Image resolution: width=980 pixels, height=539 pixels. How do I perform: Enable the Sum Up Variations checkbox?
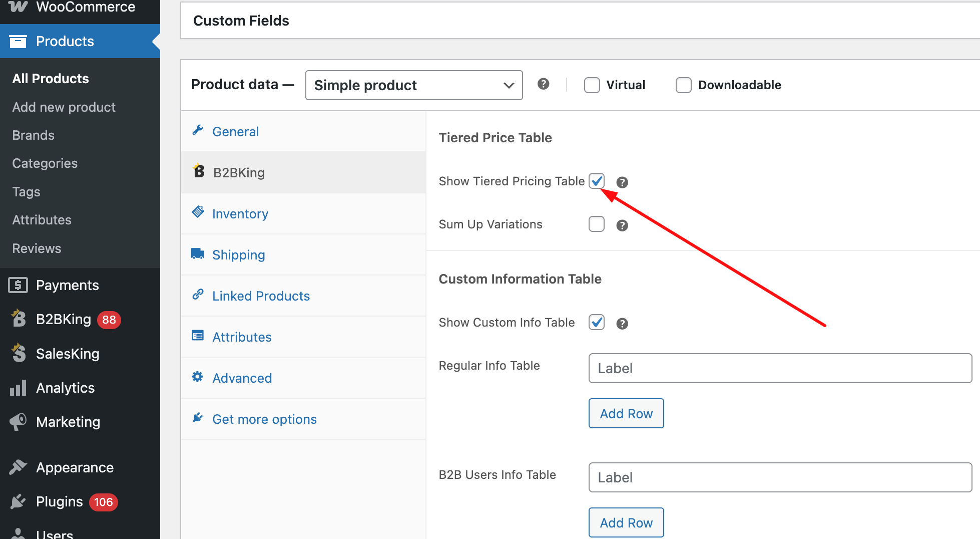[x=597, y=224]
